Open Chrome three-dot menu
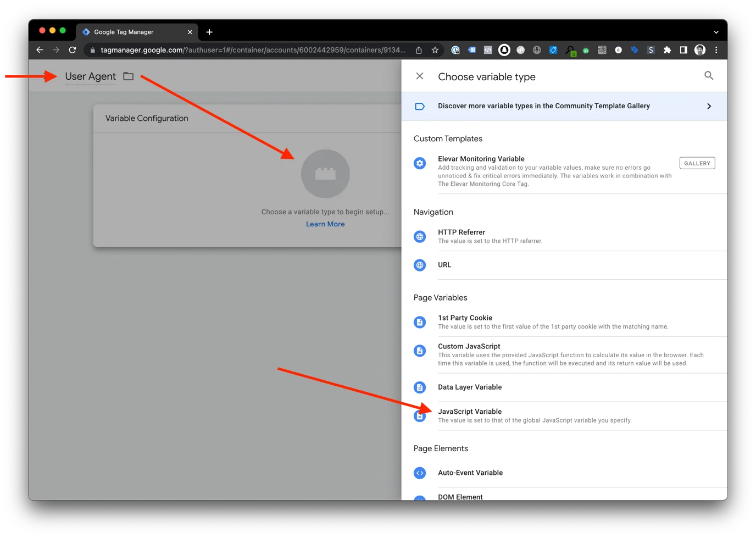This screenshot has height=538, width=756. pyautogui.click(x=716, y=50)
